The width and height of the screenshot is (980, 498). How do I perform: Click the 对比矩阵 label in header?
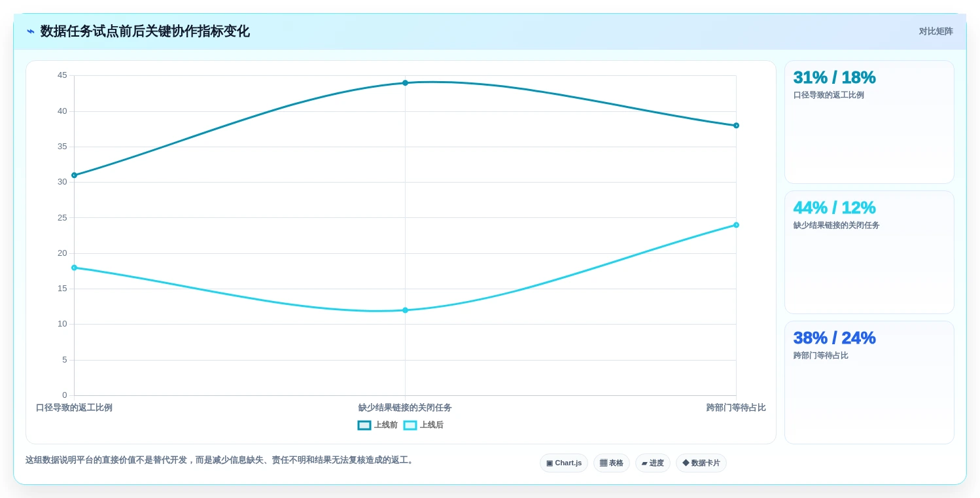(936, 31)
